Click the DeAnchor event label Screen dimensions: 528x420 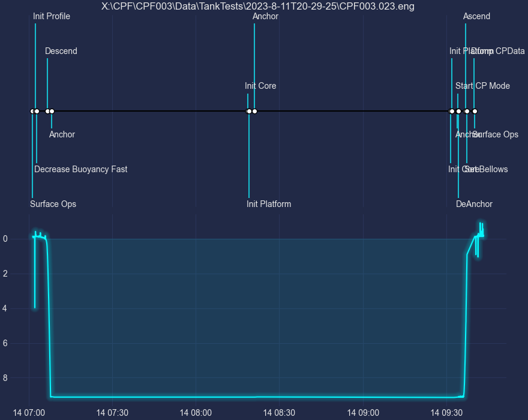point(474,204)
